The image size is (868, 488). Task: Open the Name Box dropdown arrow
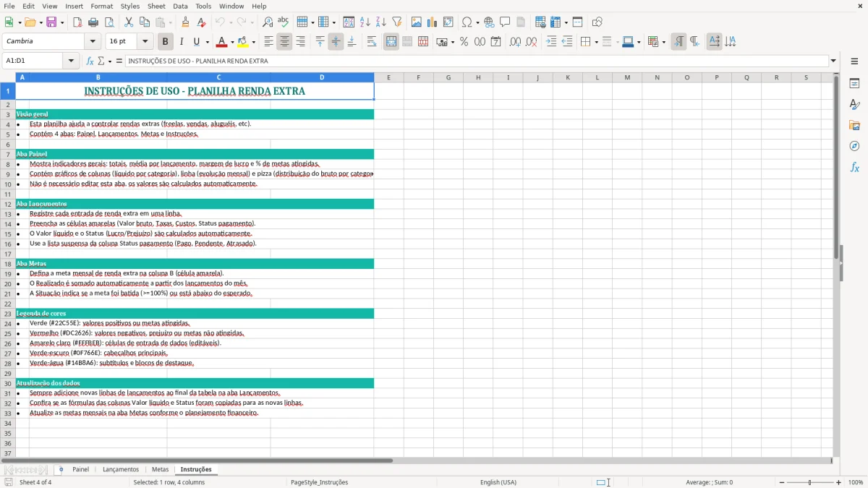point(72,61)
